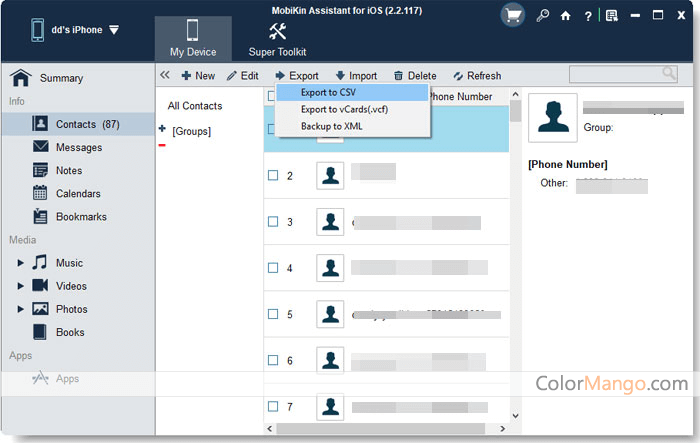The height and width of the screenshot is (443, 700).
Task: Click the Photos picture icon
Action: point(40,309)
